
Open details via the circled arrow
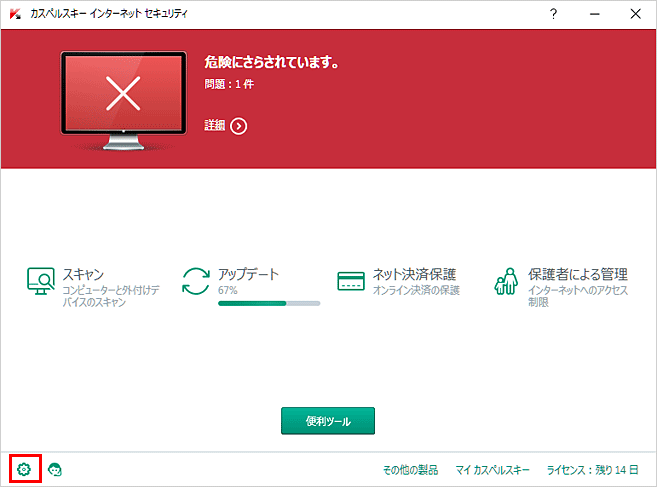pyautogui.click(x=238, y=126)
